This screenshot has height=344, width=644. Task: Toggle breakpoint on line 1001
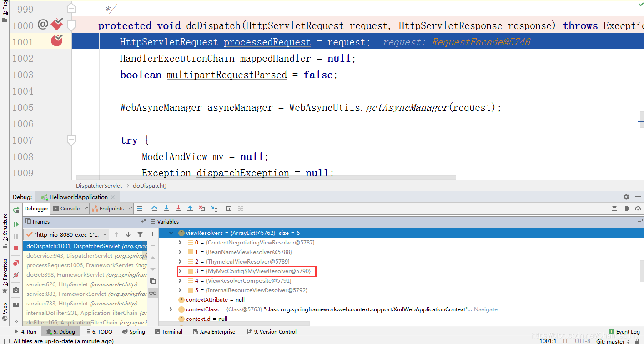(57, 41)
